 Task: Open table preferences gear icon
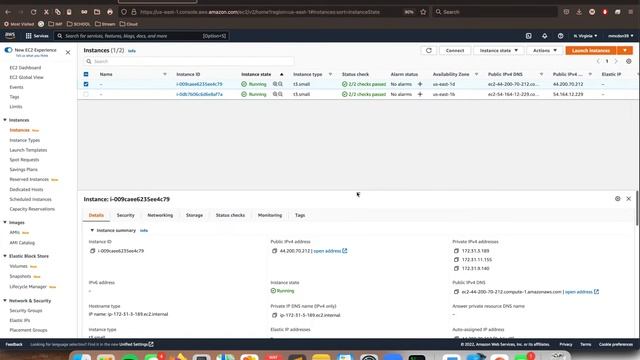point(629,61)
